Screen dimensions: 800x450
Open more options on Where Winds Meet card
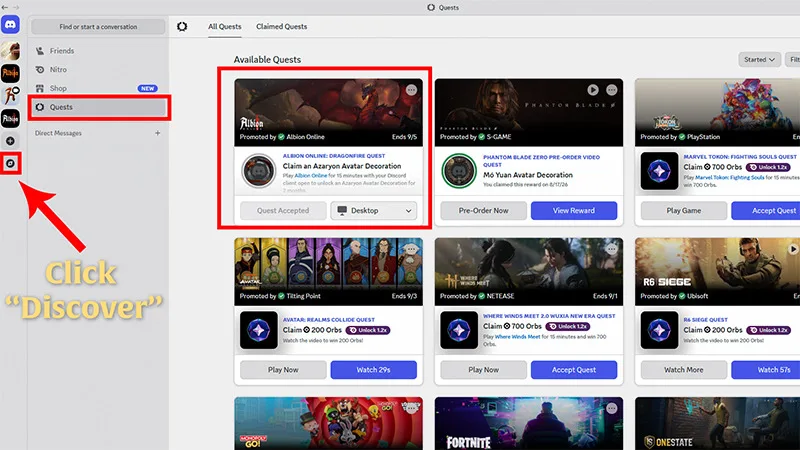[x=612, y=249]
